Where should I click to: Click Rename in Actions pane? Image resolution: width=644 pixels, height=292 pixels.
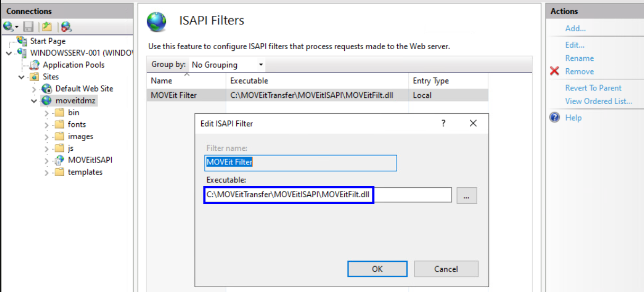pyautogui.click(x=579, y=58)
